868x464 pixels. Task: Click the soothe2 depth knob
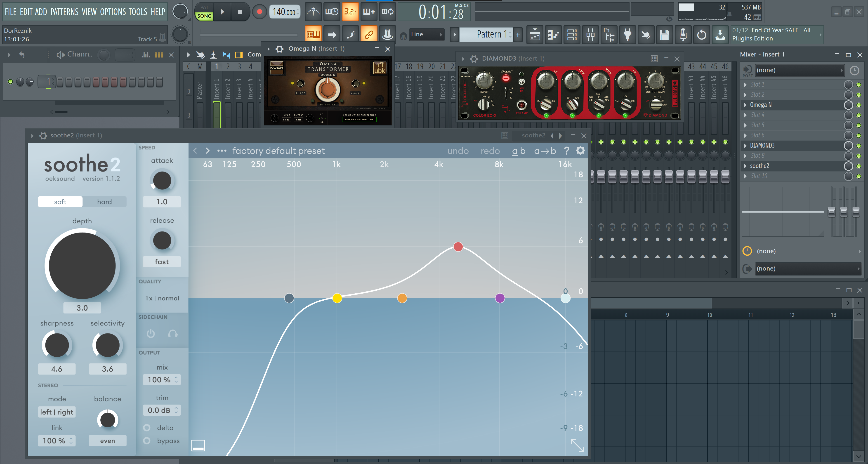82,266
